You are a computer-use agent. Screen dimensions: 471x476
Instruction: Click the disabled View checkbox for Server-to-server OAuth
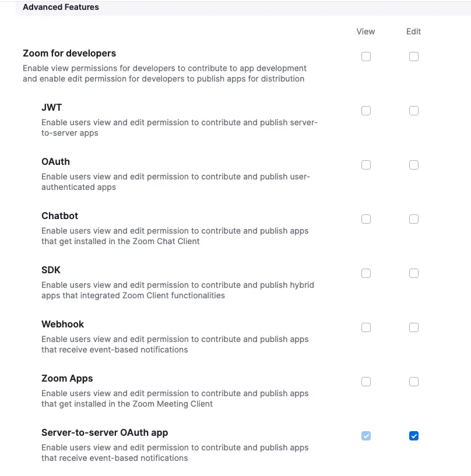point(366,436)
